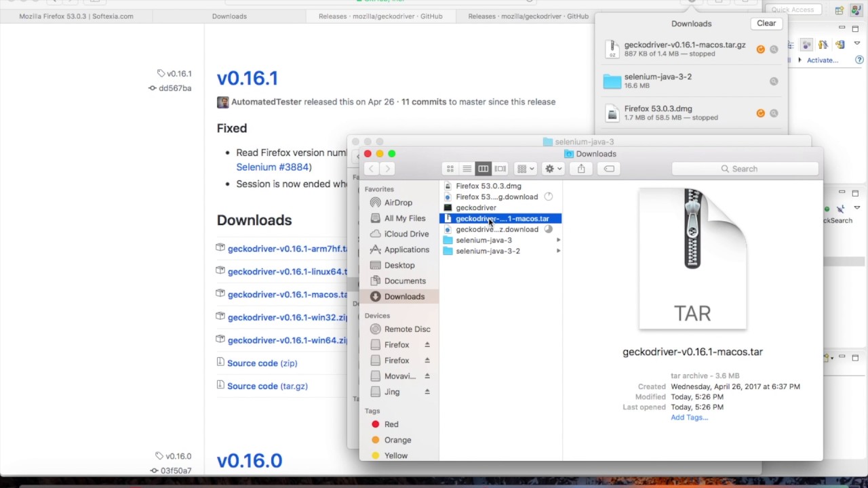Switch Finder to Cover Flow view

[500, 169]
